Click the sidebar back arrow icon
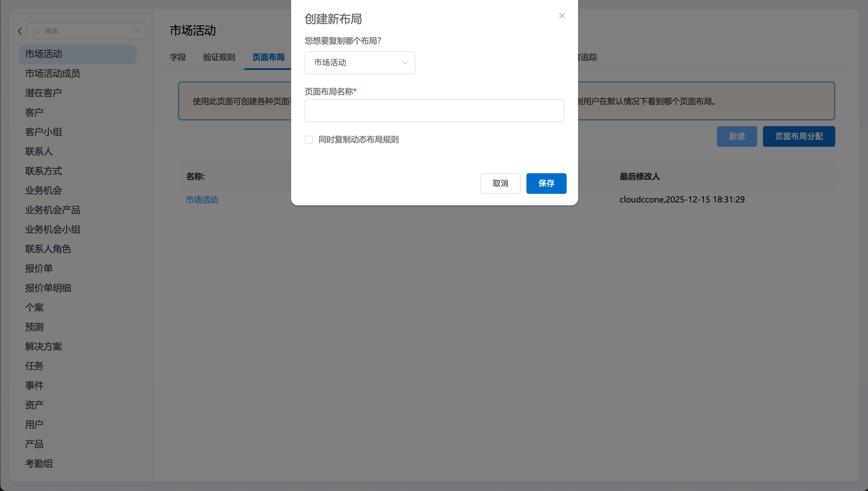This screenshot has height=491, width=868. [x=20, y=31]
